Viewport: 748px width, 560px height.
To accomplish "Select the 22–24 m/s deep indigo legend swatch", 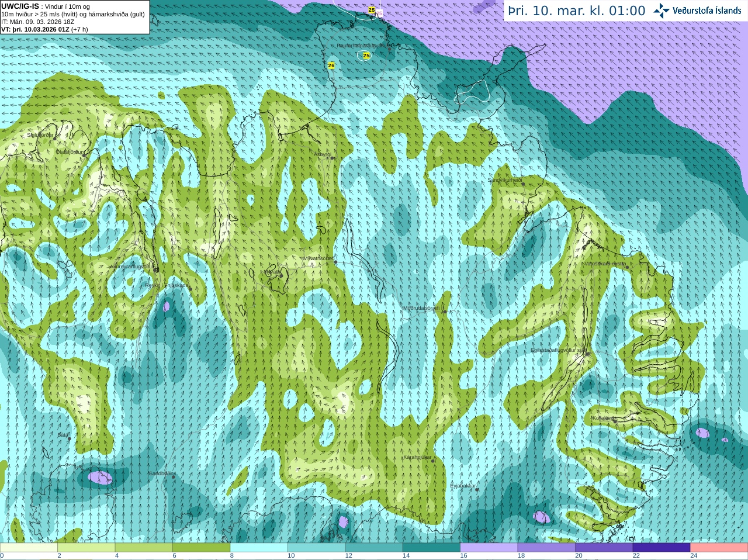I will 662,548.
